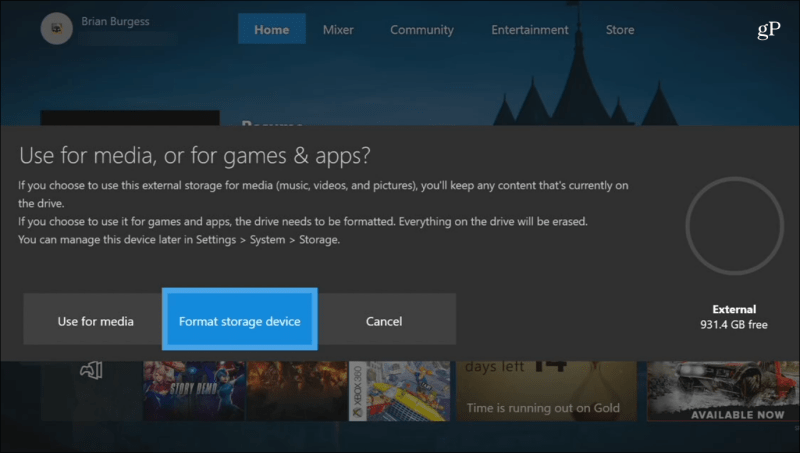This screenshot has width=800, height=453.
Task: Click the External drive label
Action: click(734, 309)
